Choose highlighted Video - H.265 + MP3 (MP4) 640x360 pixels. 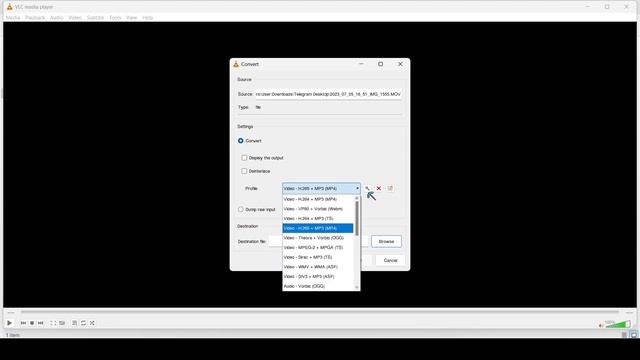click(318, 228)
